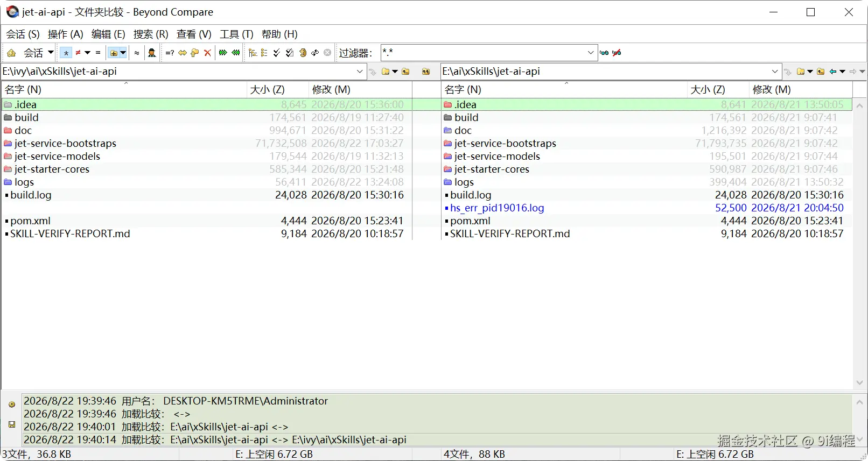Move both sides up one level

pos(426,72)
